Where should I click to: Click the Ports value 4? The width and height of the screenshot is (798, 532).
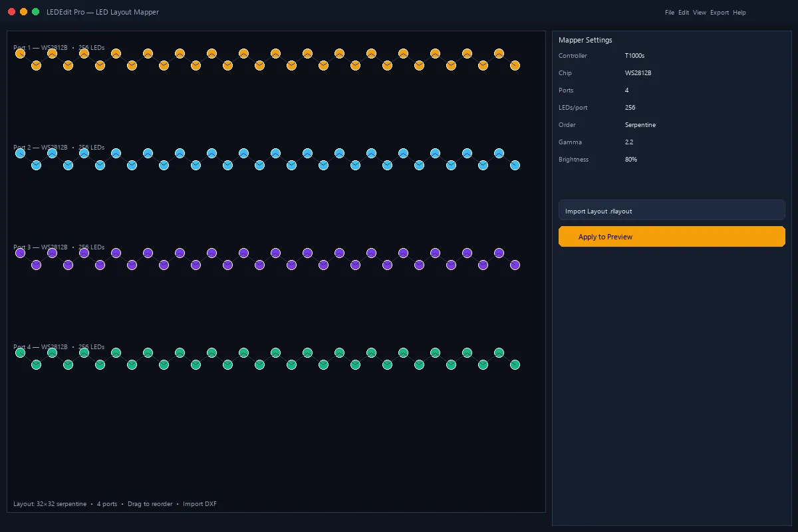coord(627,90)
